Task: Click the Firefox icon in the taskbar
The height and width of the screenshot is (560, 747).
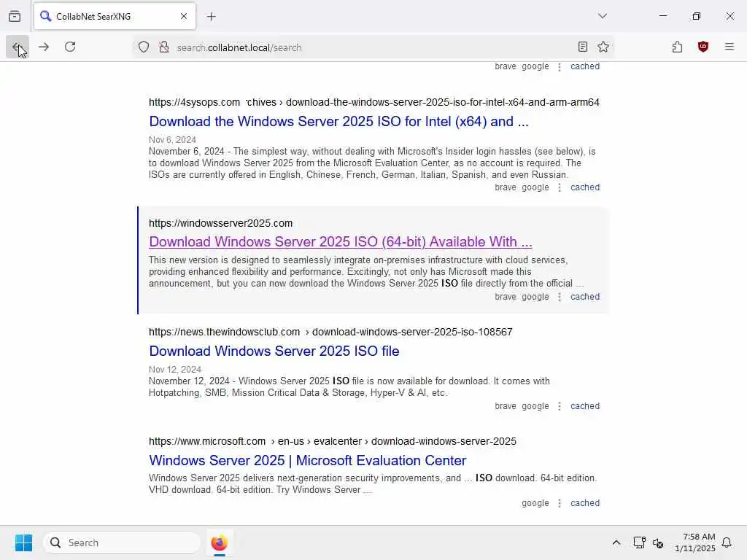Action: [x=219, y=542]
